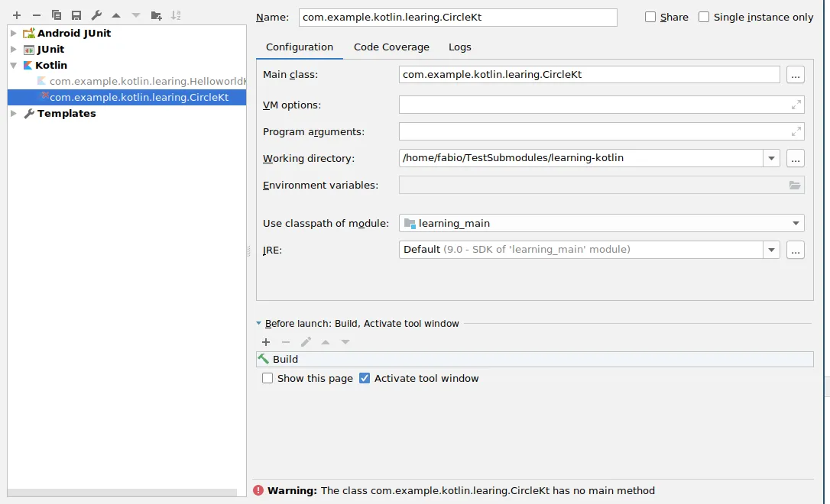Browse for the Working directory
830x504 pixels.
(795, 159)
